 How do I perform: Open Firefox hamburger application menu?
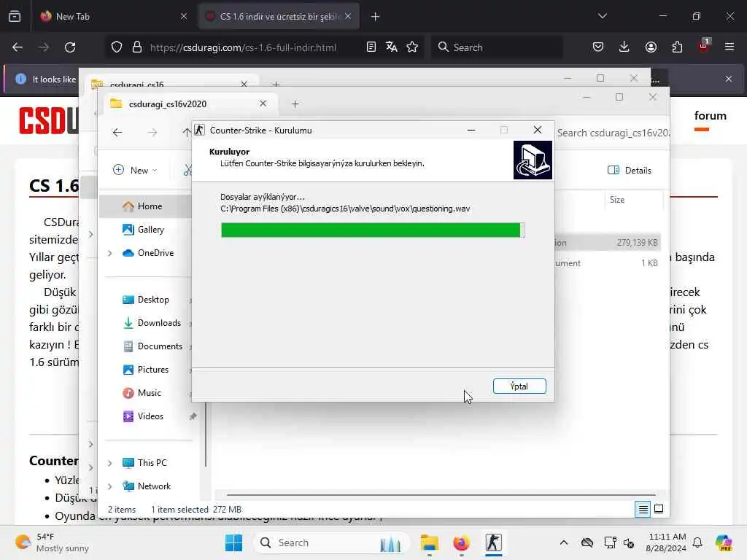pyautogui.click(x=729, y=47)
